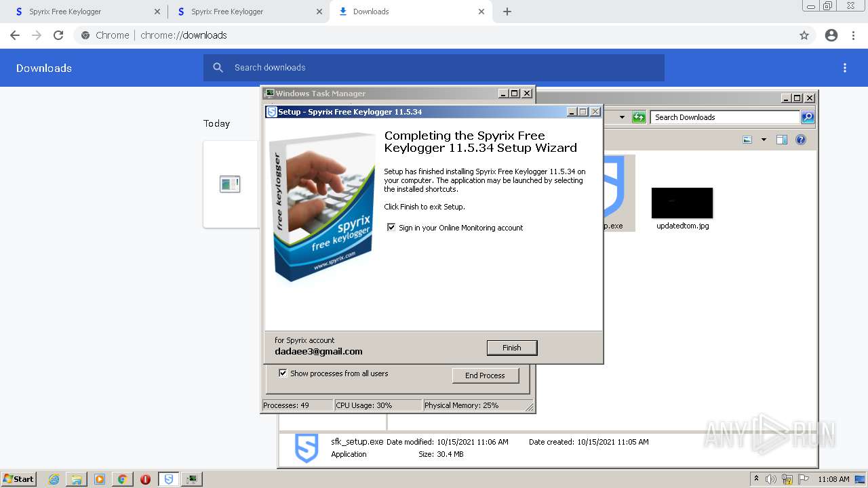Select Task Manager taskbar button

(192, 479)
